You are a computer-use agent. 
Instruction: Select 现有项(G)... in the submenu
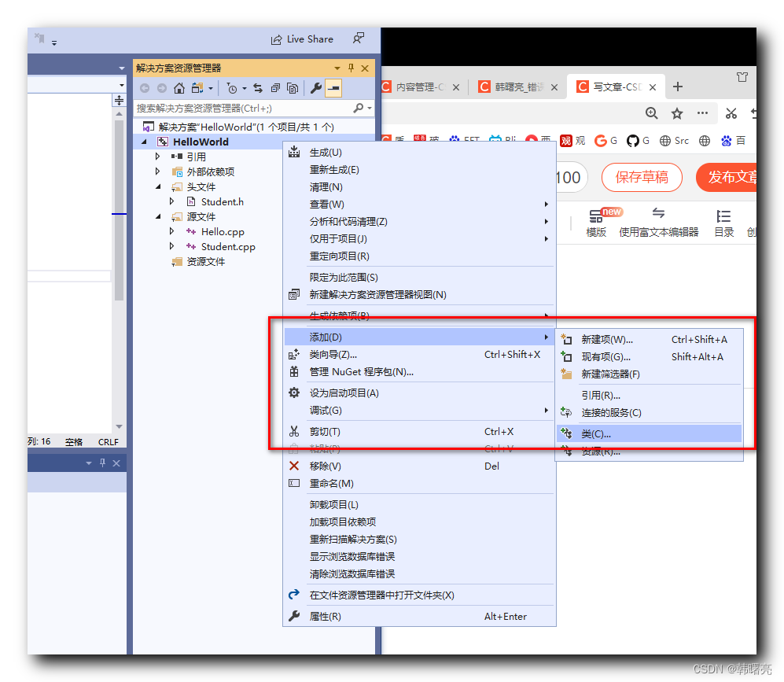click(649, 357)
